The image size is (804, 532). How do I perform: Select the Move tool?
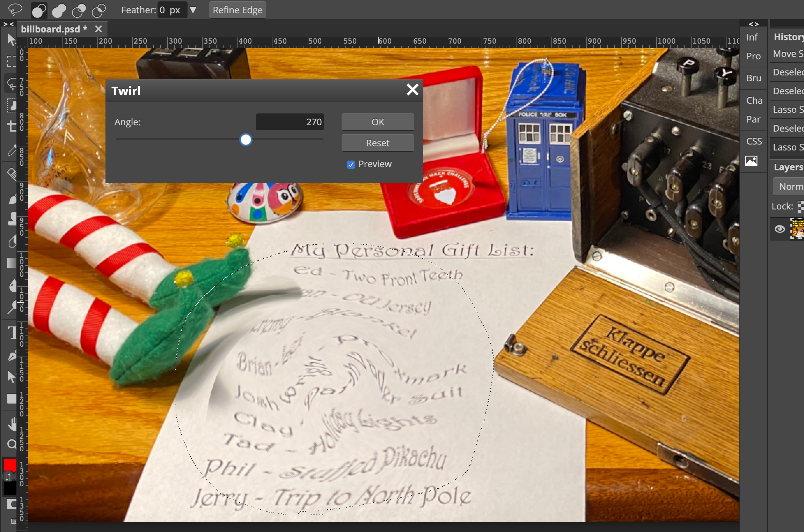(x=11, y=39)
